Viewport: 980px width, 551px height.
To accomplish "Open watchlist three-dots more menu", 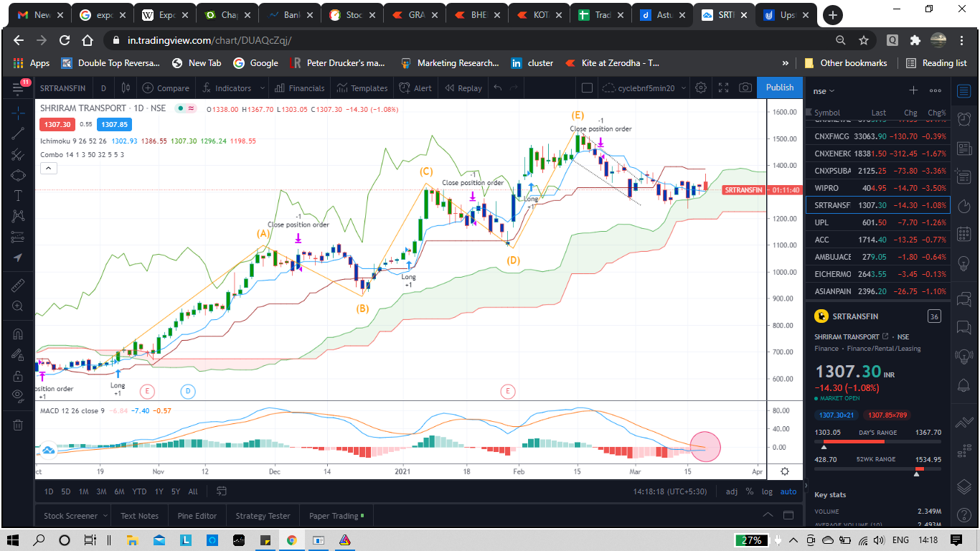I will [935, 90].
